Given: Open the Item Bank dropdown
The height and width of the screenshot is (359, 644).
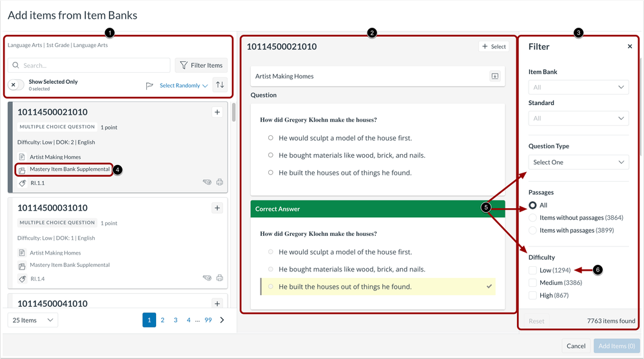Looking at the screenshot, I should (x=578, y=87).
